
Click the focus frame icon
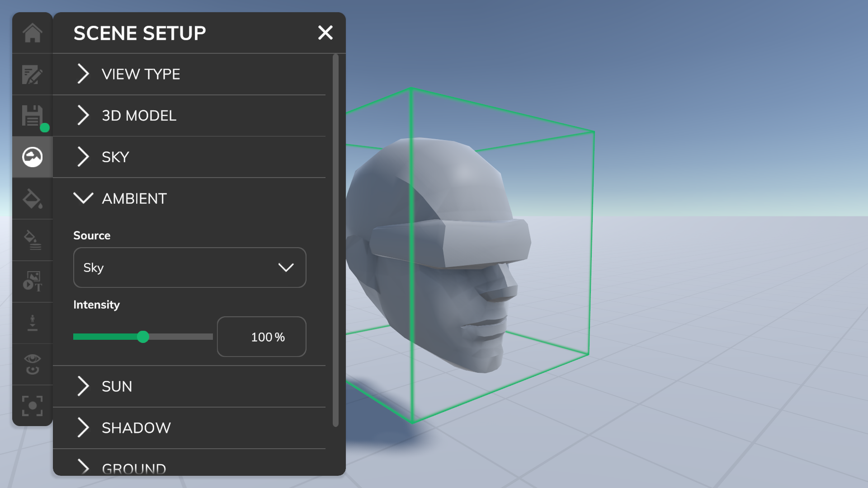[x=33, y=406]
